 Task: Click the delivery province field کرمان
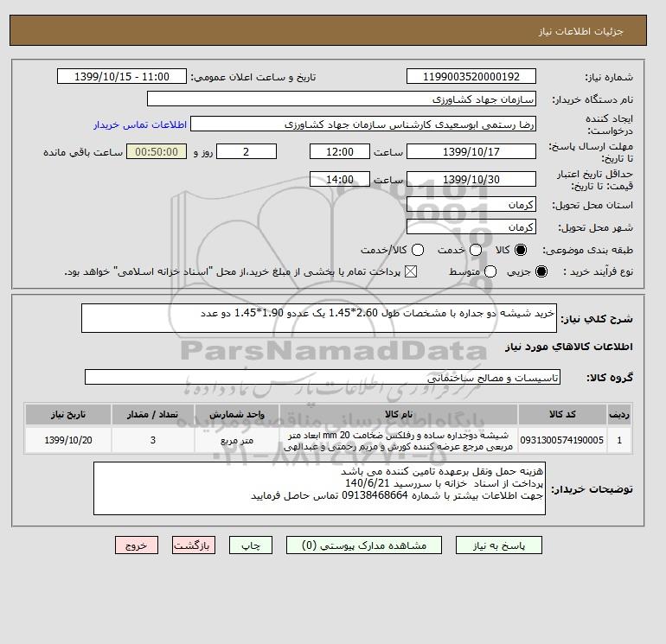[471, 205]
